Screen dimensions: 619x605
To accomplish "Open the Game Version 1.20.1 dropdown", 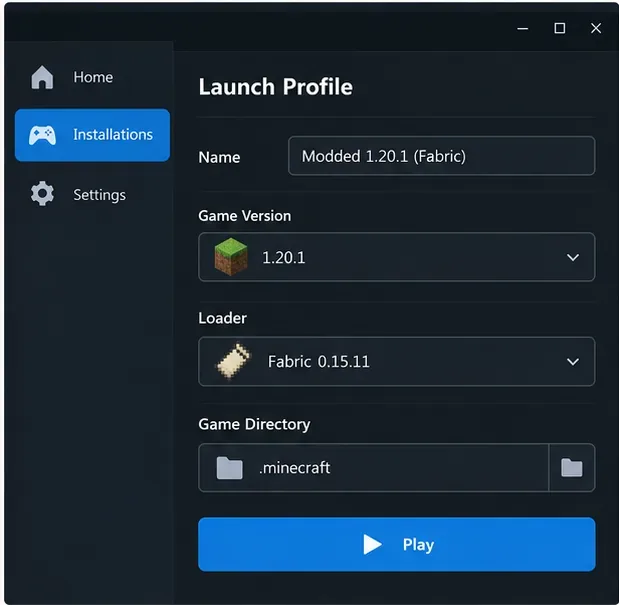I will [396, 257].
